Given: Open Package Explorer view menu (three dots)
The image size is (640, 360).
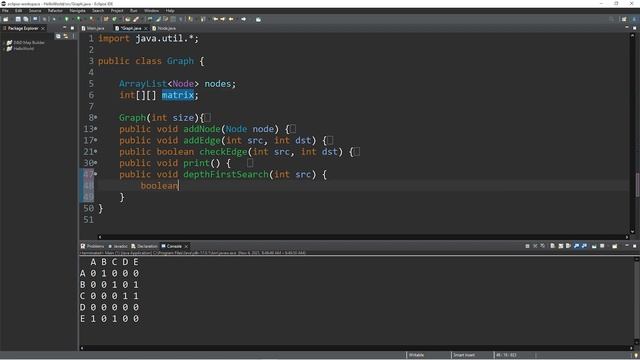Looking at the screenshot, I should coord(73,36).
